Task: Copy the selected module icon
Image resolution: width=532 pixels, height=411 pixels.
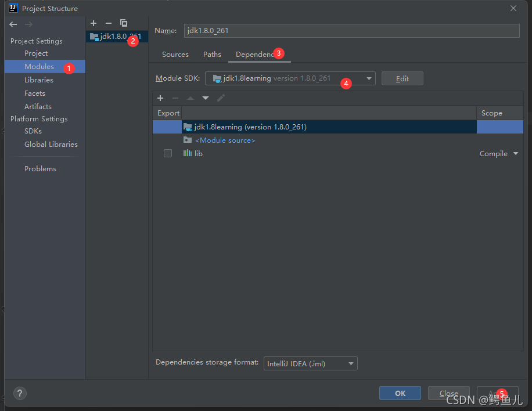Action: pyautogui.click(x=124, y=23)
